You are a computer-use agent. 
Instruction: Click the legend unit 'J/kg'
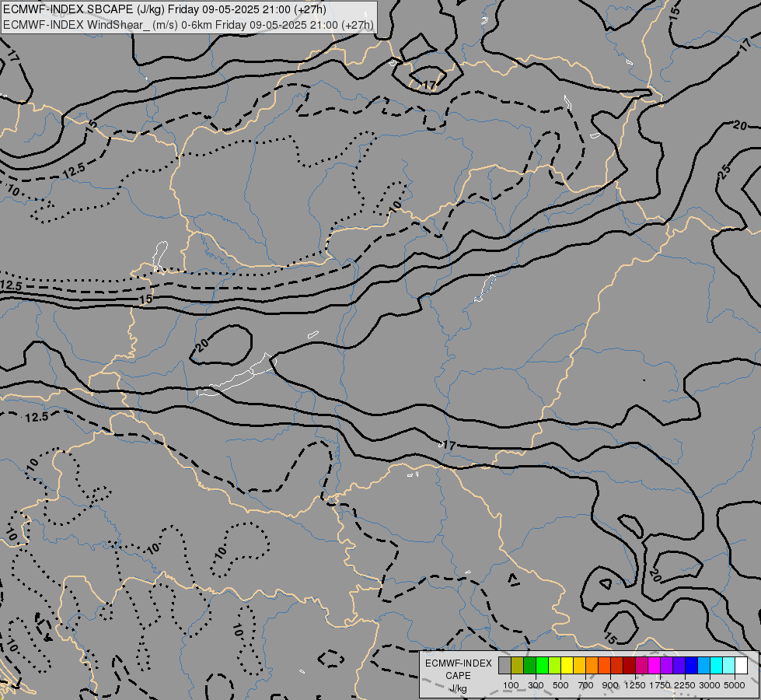tap(458, 688)
